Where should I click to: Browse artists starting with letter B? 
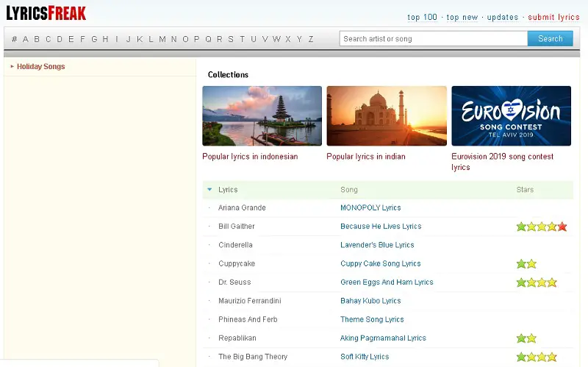coord(37,39)
